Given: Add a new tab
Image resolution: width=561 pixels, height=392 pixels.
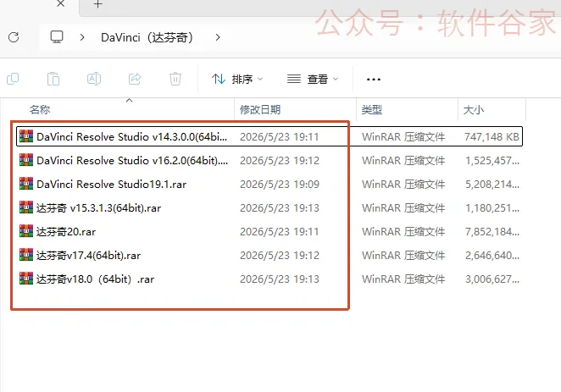Looking at the screenshot, I should click(98, 4).
